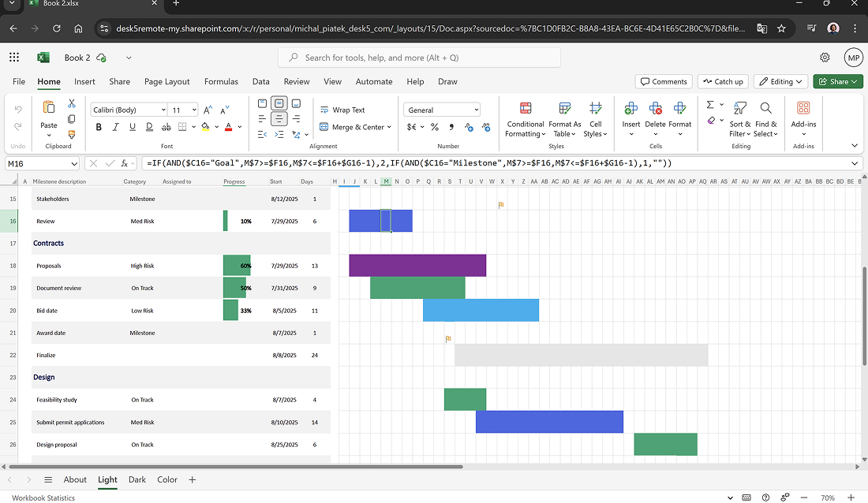Toggle Strikethrough formatting
The height and width of the screenshot is (503, 868).
(x=166, y=127)
